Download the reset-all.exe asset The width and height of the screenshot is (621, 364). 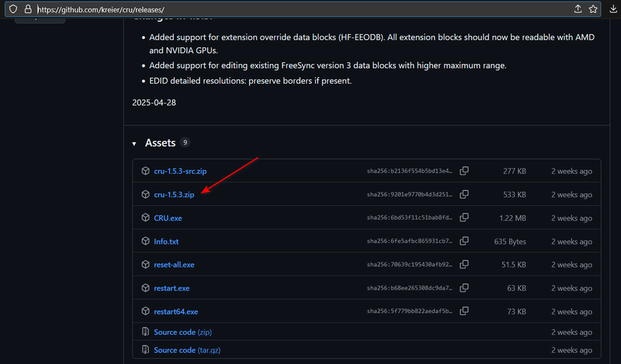pyautogui.click(x=173, y=265)
